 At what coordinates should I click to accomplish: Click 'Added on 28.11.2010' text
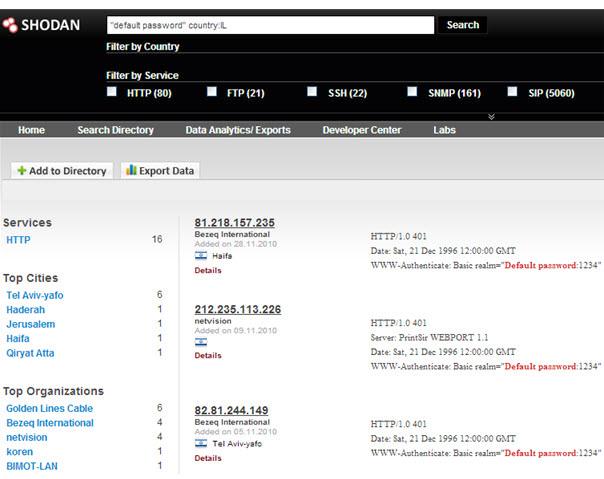pyautogui.click(x=236, y=244)
